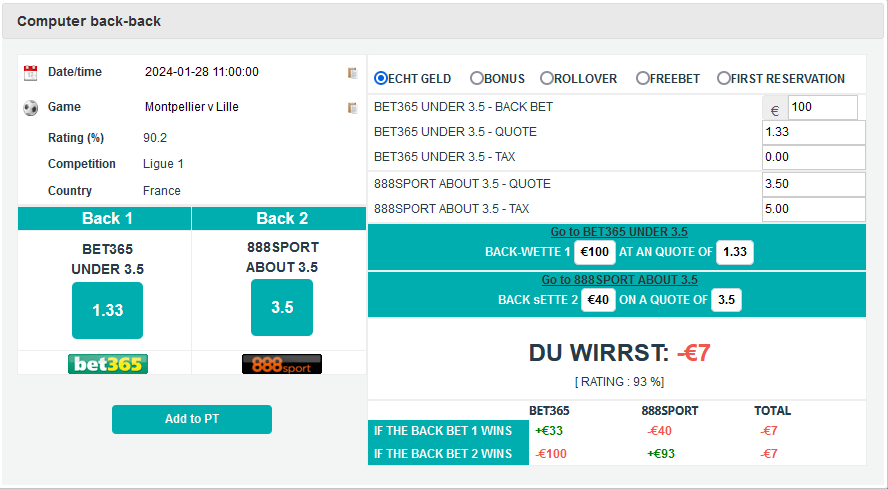Viewport: 888px width, 489px height.
Task: Click the calendar icon beside Date/time
Action: pos(31,73)
